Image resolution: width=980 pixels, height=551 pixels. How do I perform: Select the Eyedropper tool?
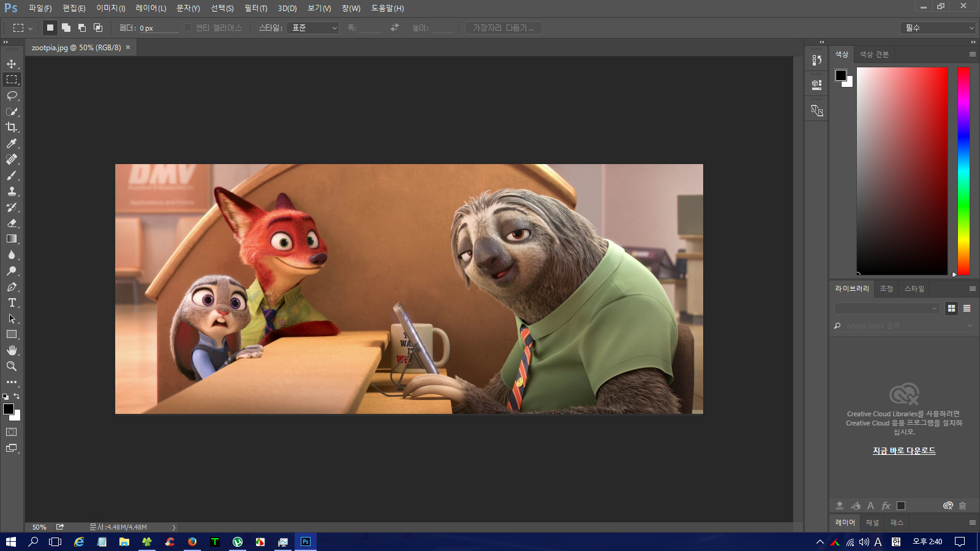(12, 143)
